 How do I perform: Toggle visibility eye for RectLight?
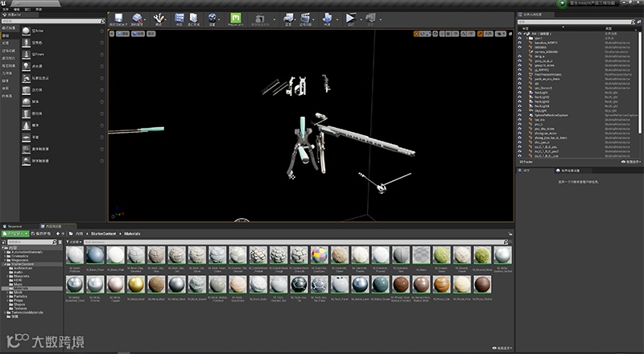[x=519, y=93]
